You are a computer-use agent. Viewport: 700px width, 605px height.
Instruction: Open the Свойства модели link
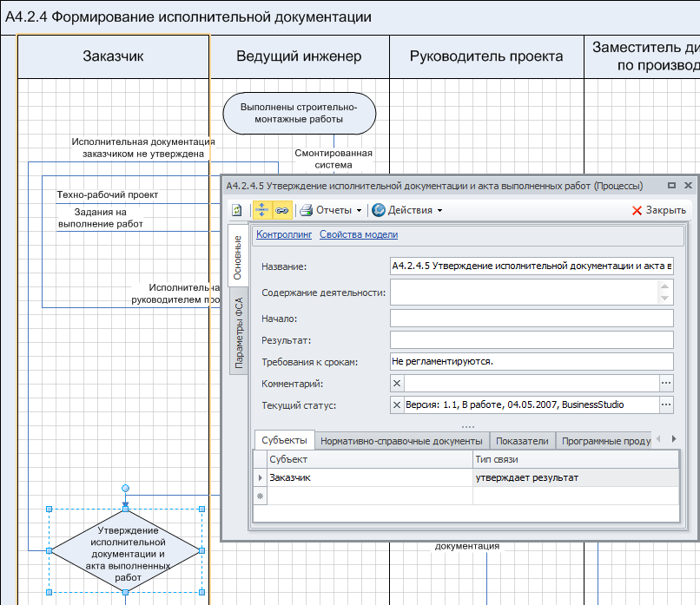point(359,234)
